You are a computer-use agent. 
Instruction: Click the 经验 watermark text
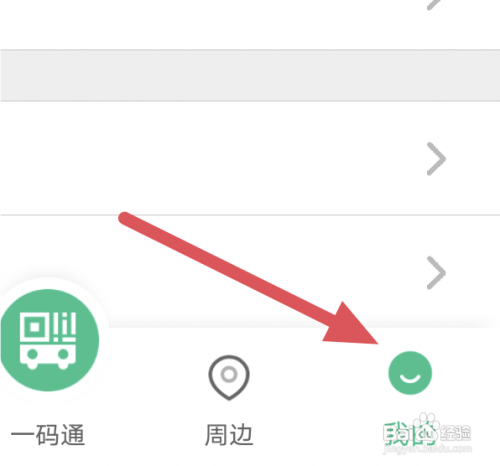455,433
